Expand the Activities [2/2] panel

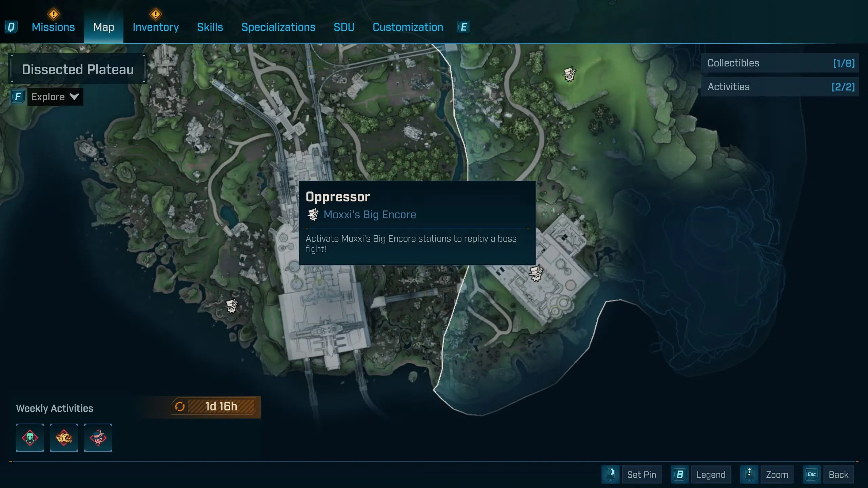[780, 87]
